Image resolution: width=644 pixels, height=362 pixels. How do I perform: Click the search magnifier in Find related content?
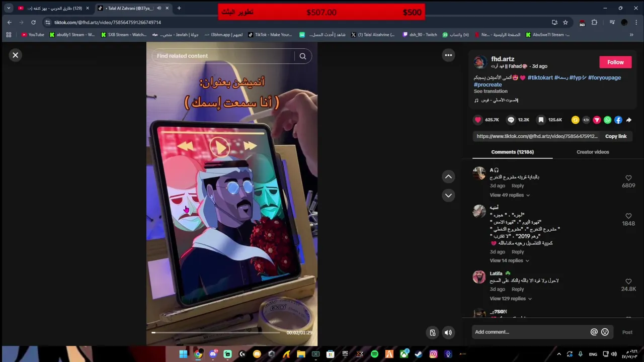point(303,56)
